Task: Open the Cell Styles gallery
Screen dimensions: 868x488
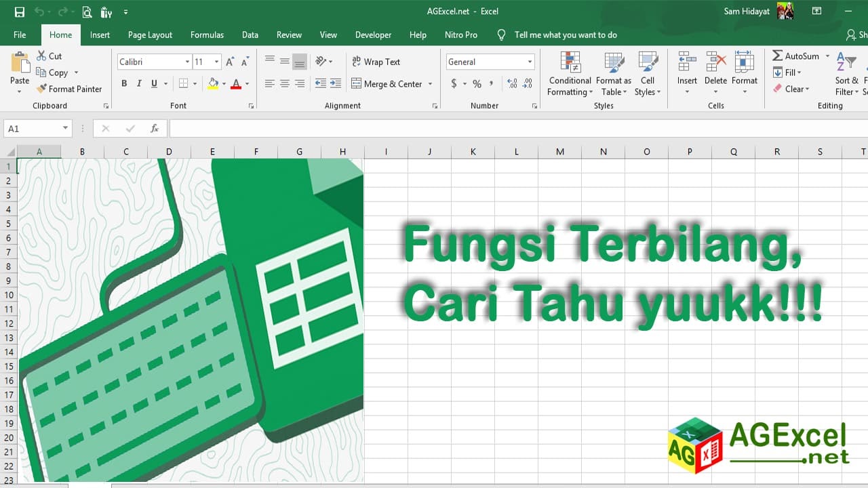Action: 648,74
